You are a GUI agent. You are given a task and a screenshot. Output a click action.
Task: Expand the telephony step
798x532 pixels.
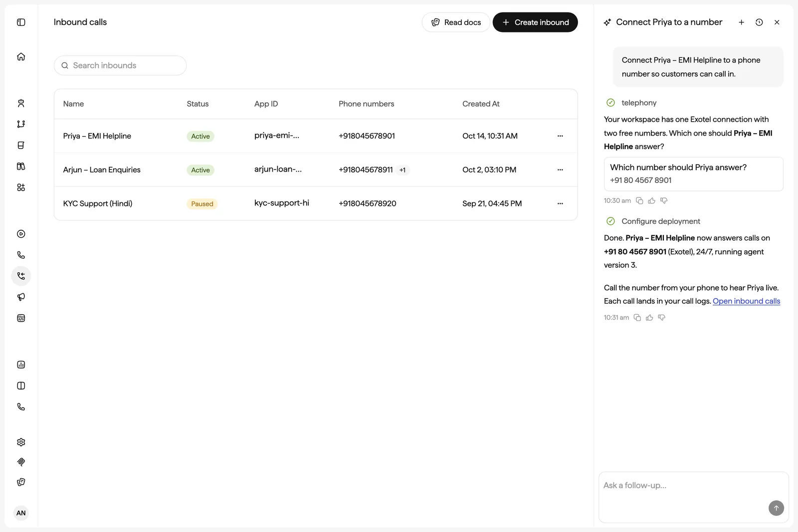click(631, 103)
